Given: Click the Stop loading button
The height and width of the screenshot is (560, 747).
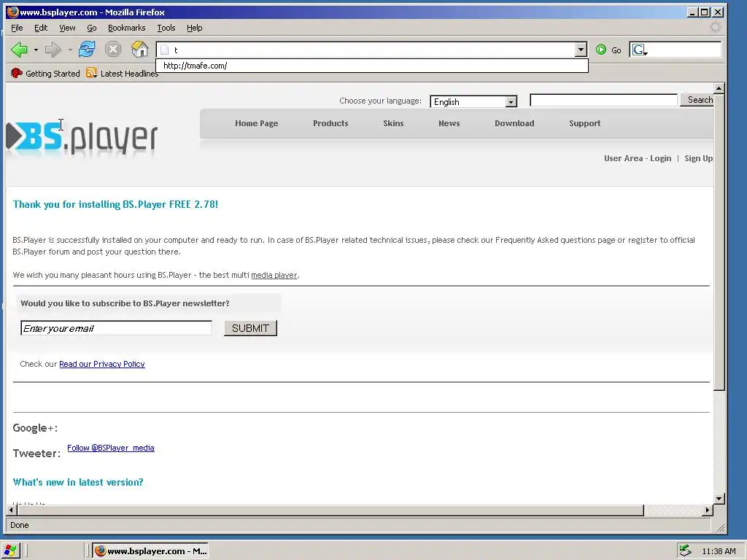Looking at the screenshot, I should pos(113,49).
